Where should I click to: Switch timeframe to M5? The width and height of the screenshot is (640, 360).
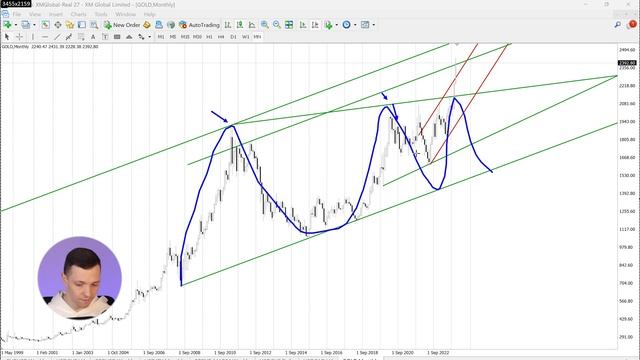pos(173,37)
